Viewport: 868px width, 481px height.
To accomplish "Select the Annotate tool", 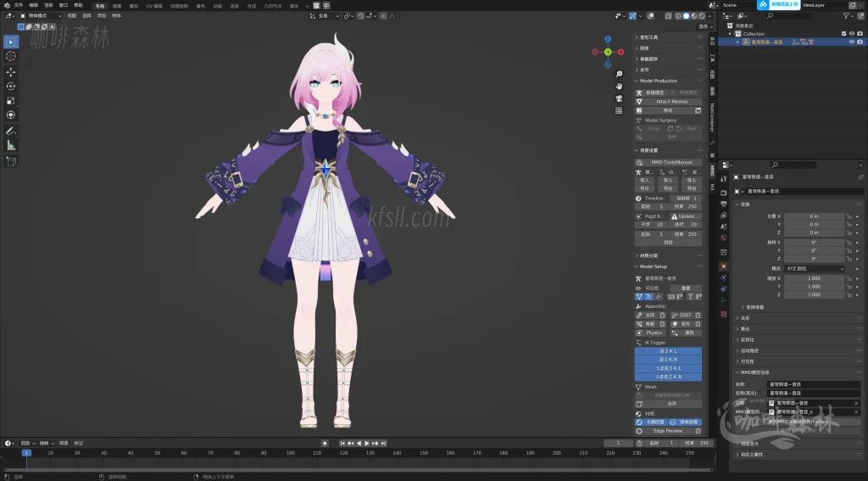I will (10, 131).
